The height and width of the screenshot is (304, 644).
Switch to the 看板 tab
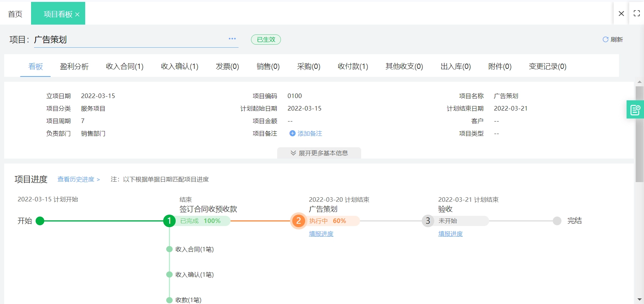(36, 66)
